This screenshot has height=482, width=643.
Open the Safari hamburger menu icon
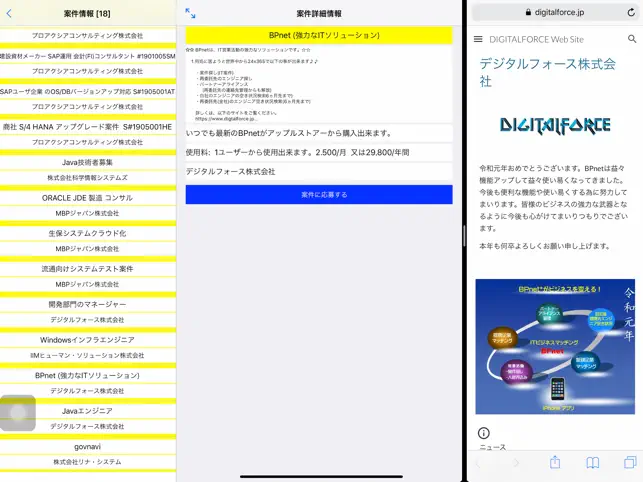pyautogui.click(x=478, y=39)
